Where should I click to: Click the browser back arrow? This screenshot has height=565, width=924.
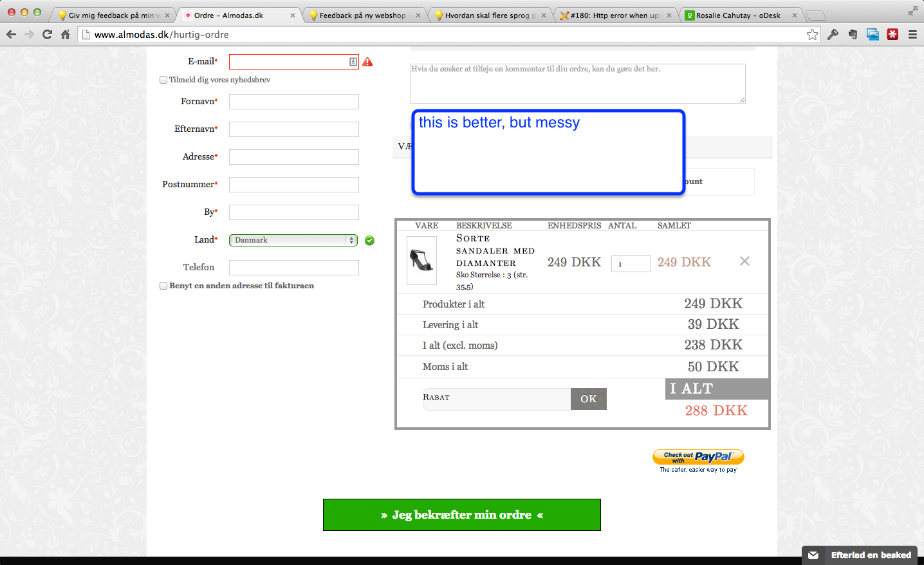(11, 34)
